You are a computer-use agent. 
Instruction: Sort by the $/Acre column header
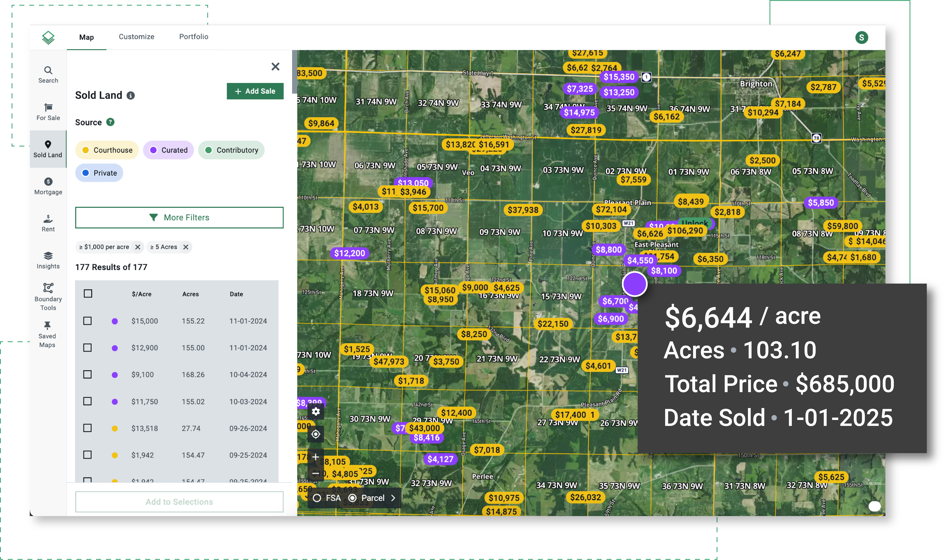pyautogui.click(x=142, y=294)
